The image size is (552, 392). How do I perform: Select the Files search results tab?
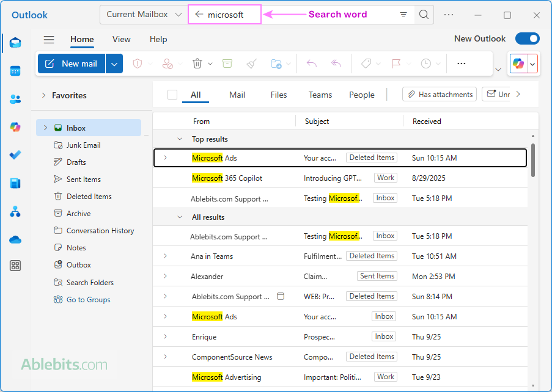(279, 95)
